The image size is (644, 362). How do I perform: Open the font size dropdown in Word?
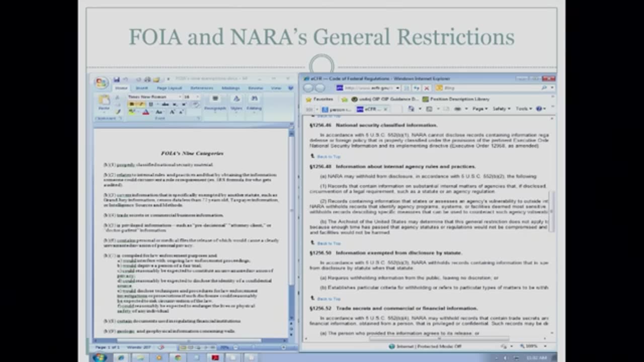coord(197,97)
